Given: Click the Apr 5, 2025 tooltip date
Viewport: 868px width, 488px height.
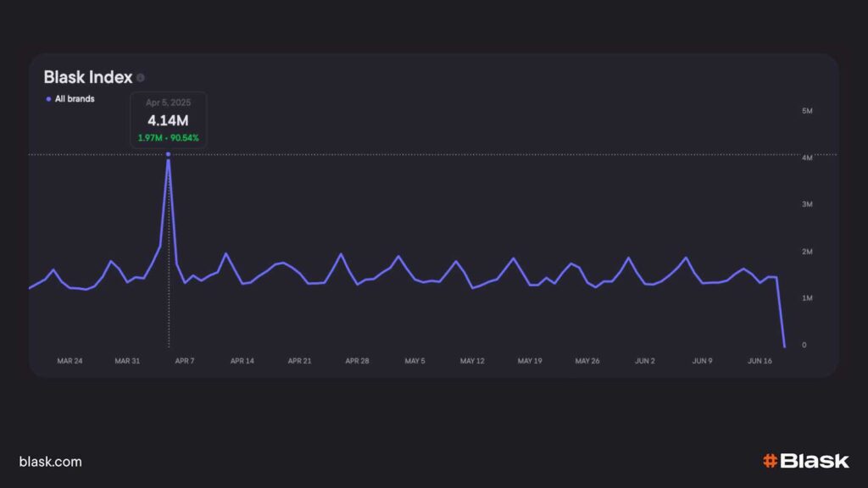Looking at the screenshot, I should (x=168, y=103).
